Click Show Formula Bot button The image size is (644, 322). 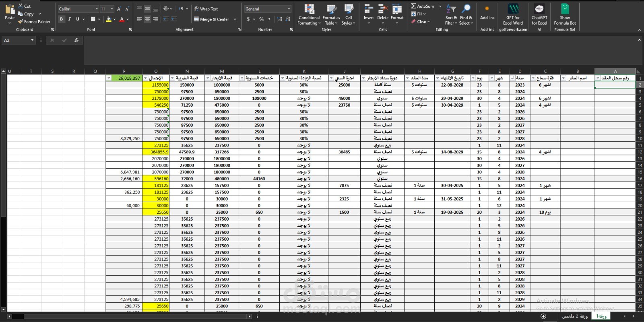[565, 14]
